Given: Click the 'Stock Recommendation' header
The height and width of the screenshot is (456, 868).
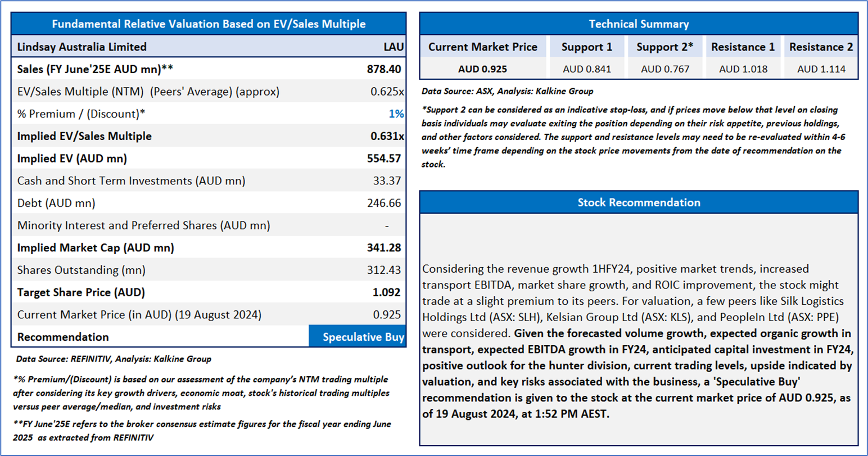Looking at the screenshot, I should click(x=639, y=202).
